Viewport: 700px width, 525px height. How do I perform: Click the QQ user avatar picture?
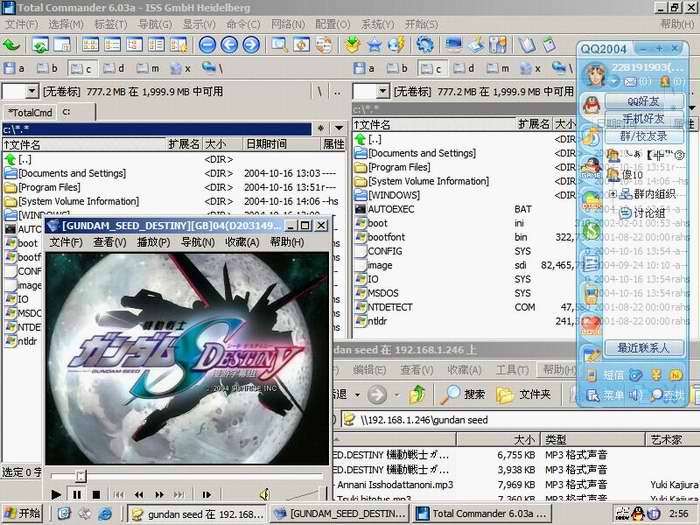(594, 74)
